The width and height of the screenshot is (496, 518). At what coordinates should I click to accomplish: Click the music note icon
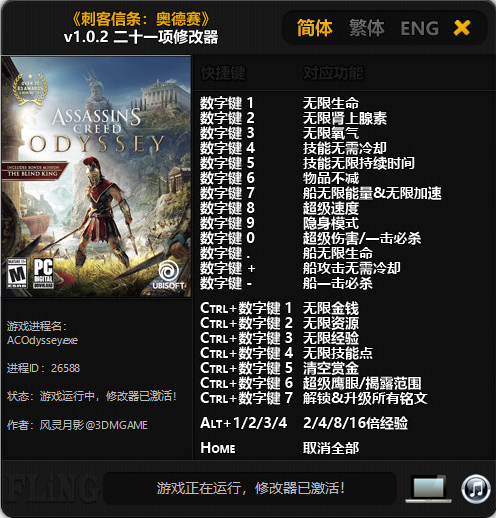click(476, 489)
